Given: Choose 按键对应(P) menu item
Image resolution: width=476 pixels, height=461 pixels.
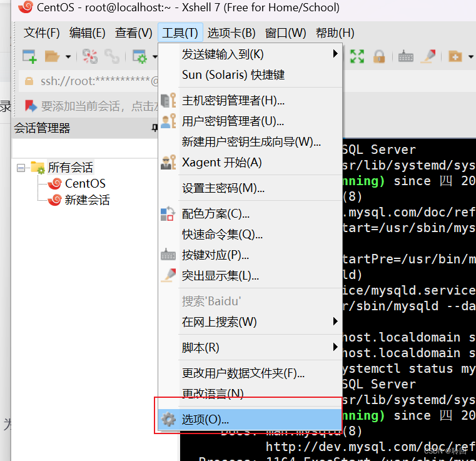Looking at the screenshot, I should pyautogui.click(x=250, y=255).
